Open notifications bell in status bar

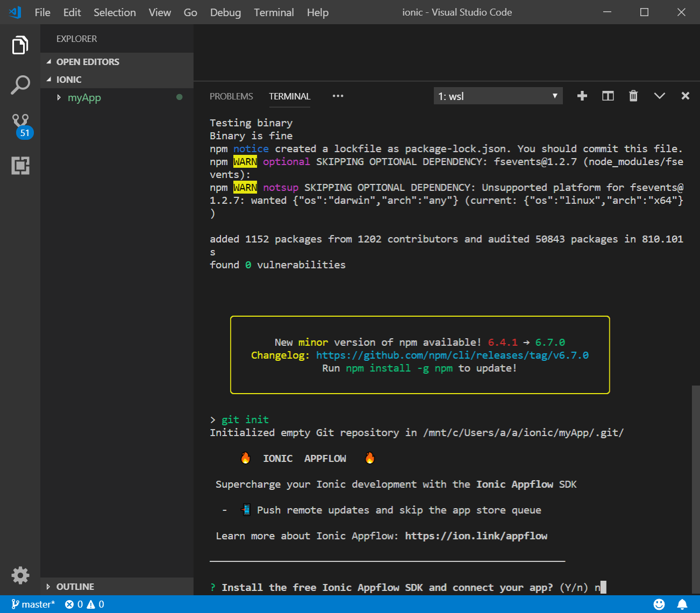tap(682, 604)
